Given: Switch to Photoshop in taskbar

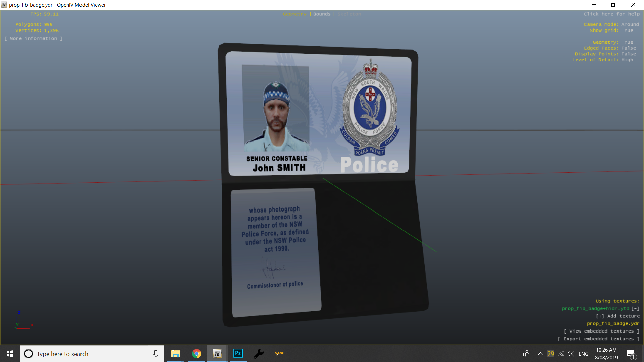Looking at the screenshot, I should tap(238, 353).
